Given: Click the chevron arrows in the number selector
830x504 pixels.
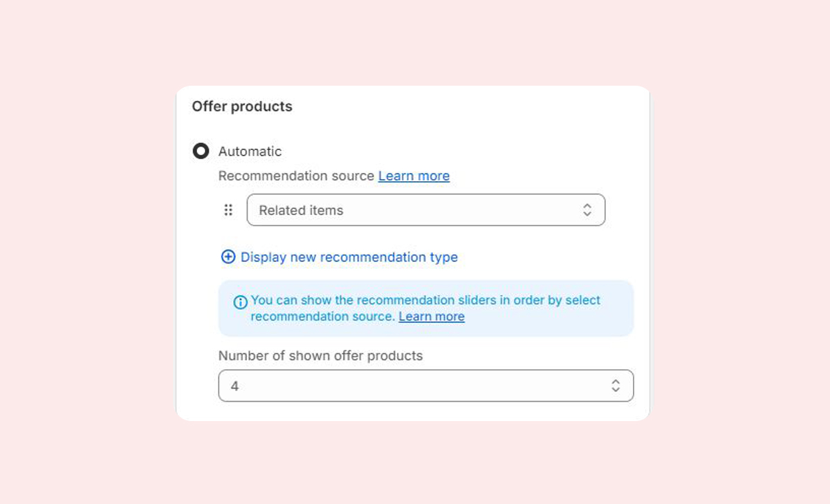Looking at the screenshot, I should tap(616, 386).
